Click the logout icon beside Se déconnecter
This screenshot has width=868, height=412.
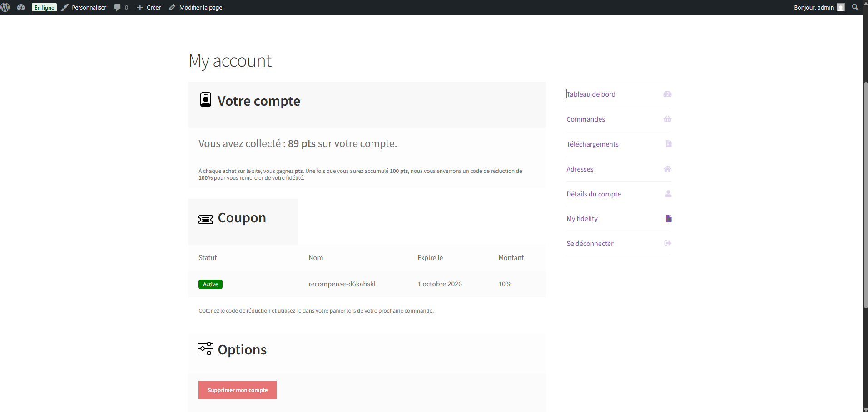pyautogui.click(x=667, y=243)
